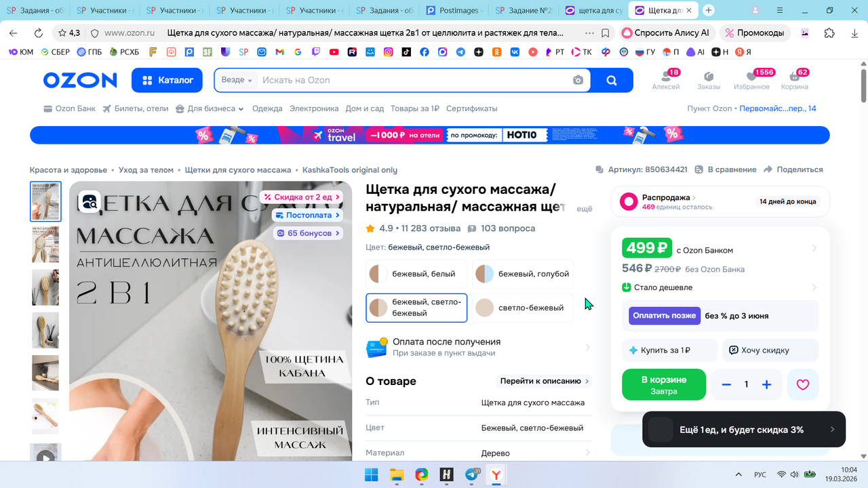
Task: Click the page reload icon
Action: 38,33
